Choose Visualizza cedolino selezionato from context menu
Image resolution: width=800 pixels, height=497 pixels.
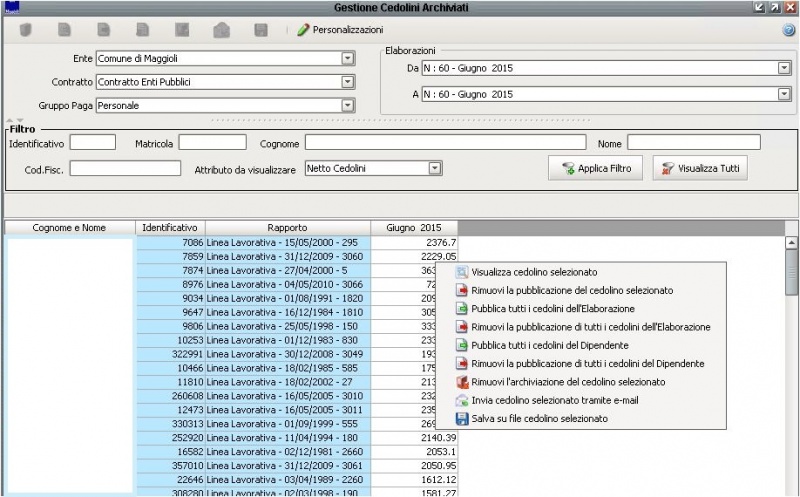pyautogui.click(x=534, y=272)
